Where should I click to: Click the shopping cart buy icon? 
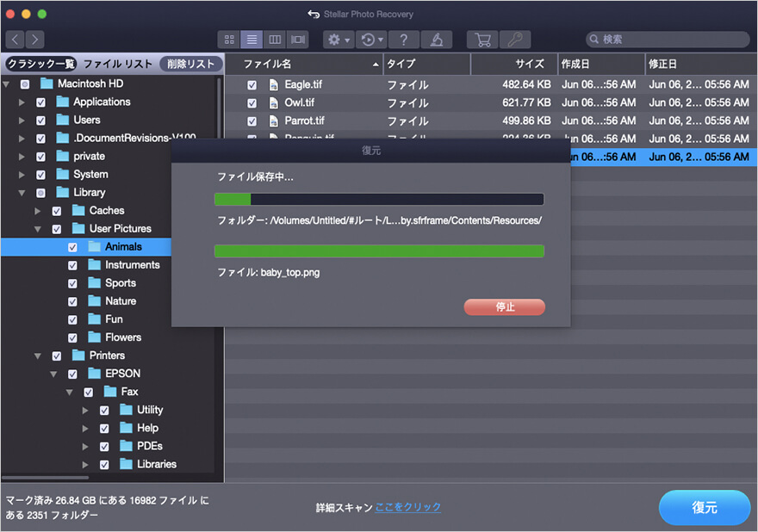482,40
